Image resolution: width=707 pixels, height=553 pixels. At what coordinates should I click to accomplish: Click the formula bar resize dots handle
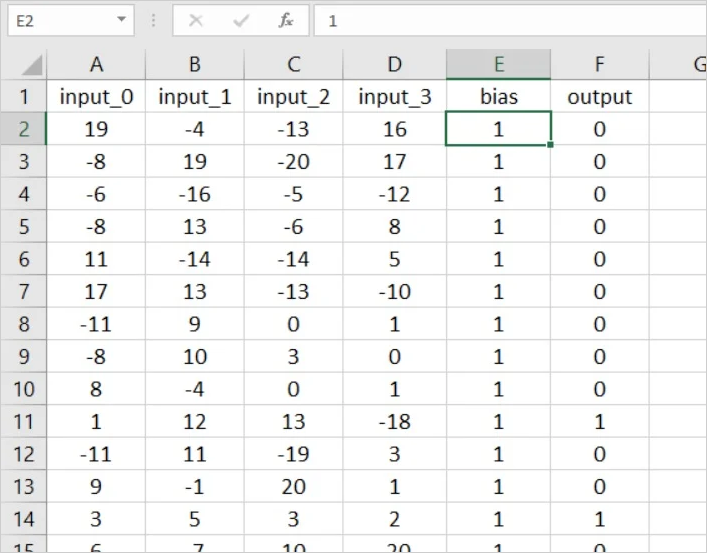(x=153, y=20)
